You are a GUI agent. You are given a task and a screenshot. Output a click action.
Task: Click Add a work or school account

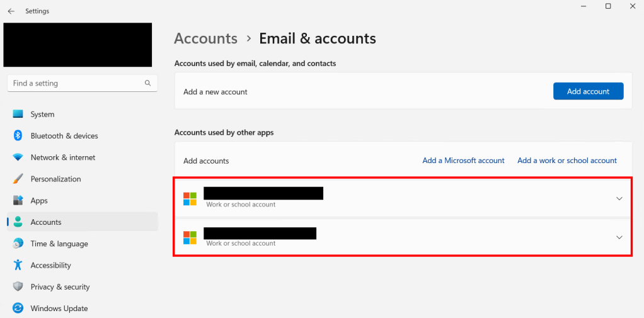566,161
